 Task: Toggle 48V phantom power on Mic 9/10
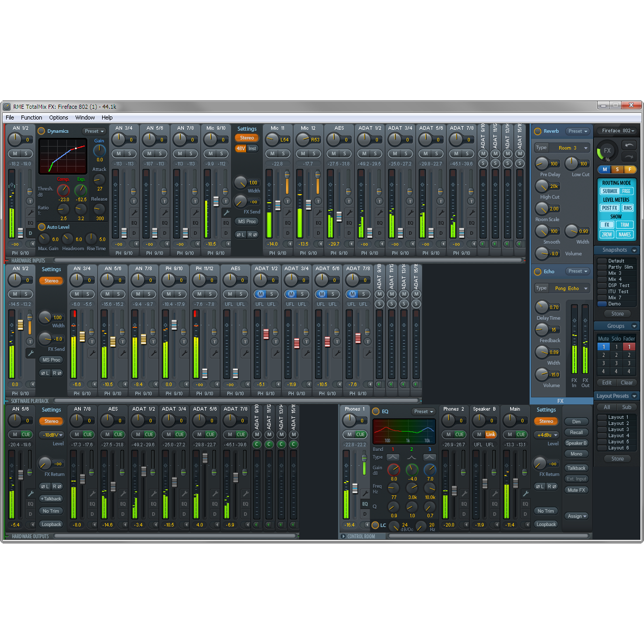pyautogui.click(x=241, y=149)
